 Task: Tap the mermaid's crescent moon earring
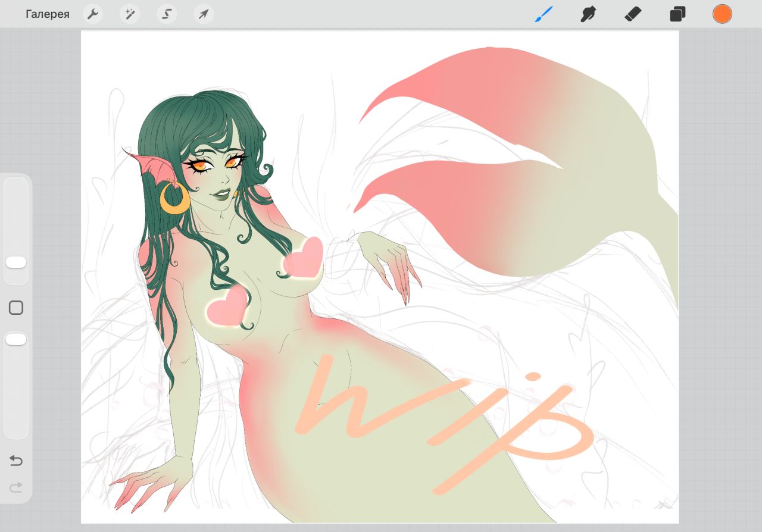174,201
